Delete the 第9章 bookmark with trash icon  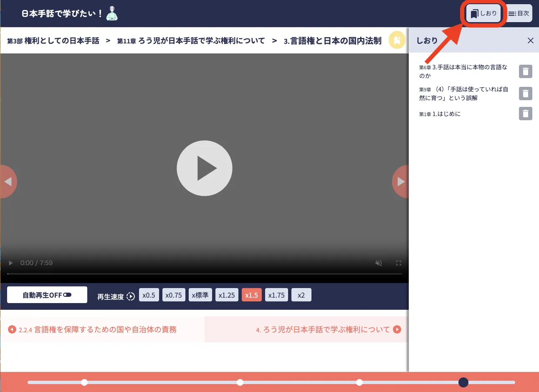click(525, 94)
